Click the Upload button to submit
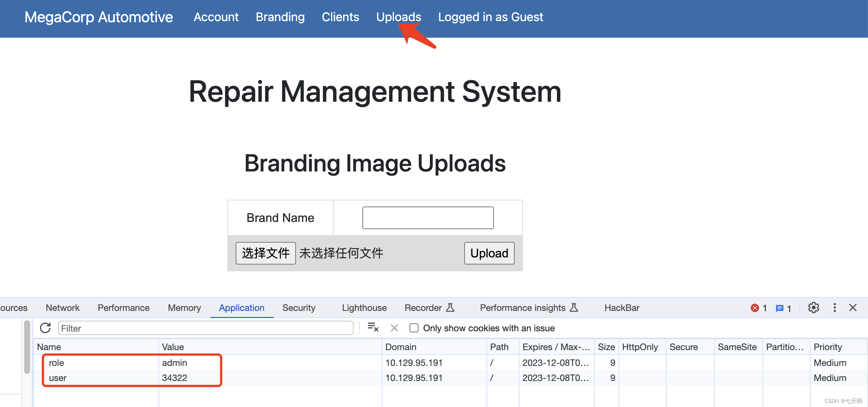This screenshot has height=407, width=868. [x=489, y=253]
